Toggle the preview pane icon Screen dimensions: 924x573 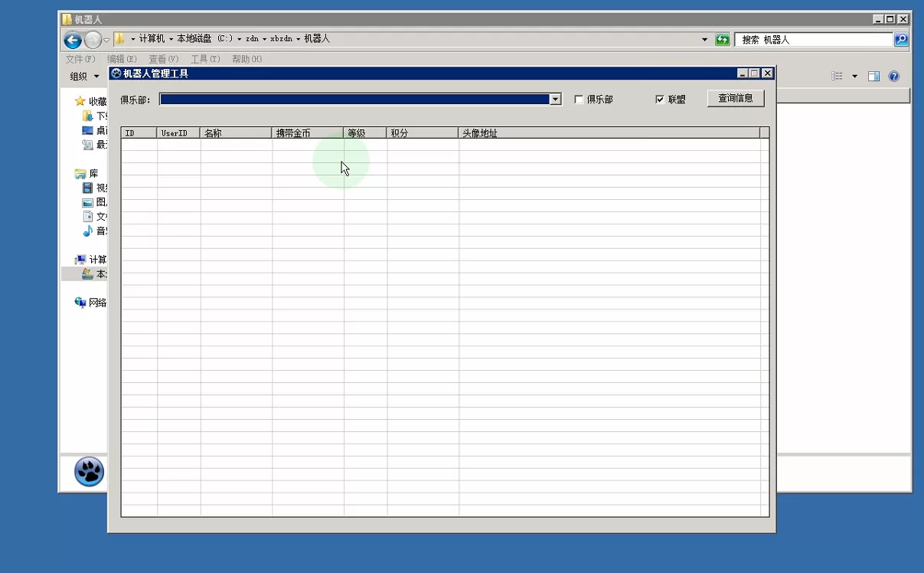(873, 77)
